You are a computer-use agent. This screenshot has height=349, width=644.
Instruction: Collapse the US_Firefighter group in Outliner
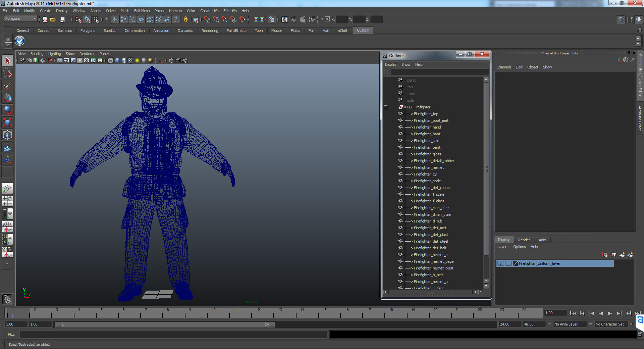point(385,107)
